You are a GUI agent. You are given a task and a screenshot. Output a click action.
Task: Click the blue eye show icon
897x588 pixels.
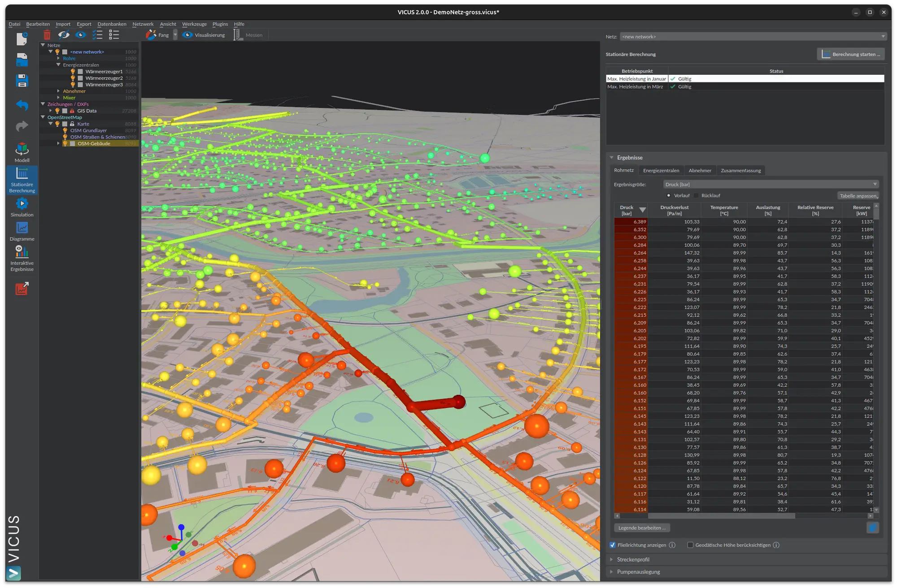(80, 35)
